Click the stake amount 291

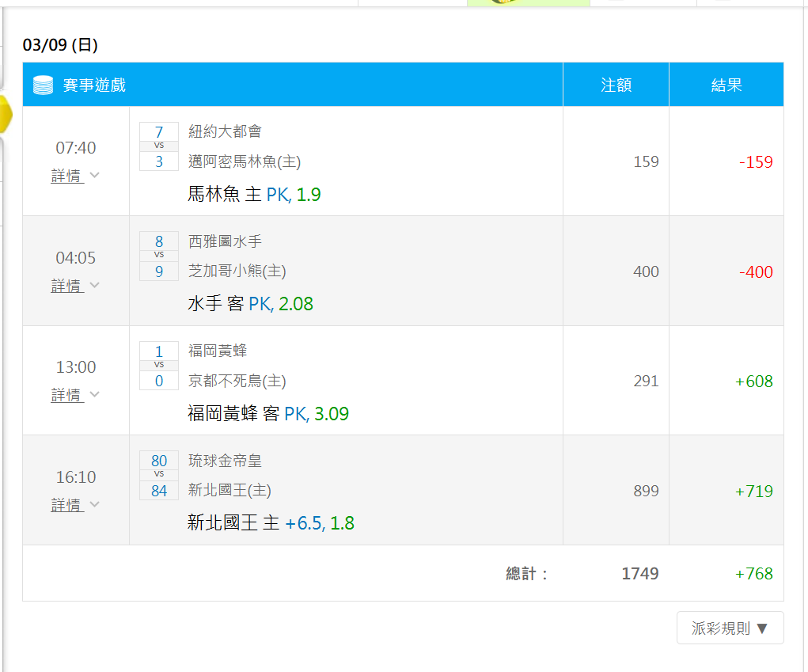click(646, 382)
